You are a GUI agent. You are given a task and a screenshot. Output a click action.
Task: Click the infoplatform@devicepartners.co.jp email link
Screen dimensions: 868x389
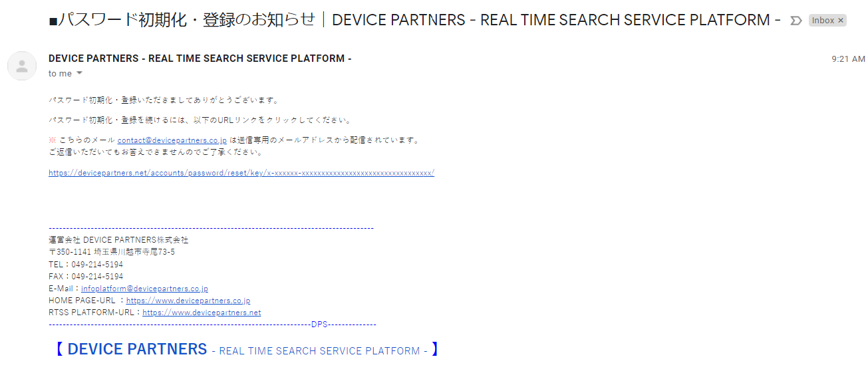144,289
